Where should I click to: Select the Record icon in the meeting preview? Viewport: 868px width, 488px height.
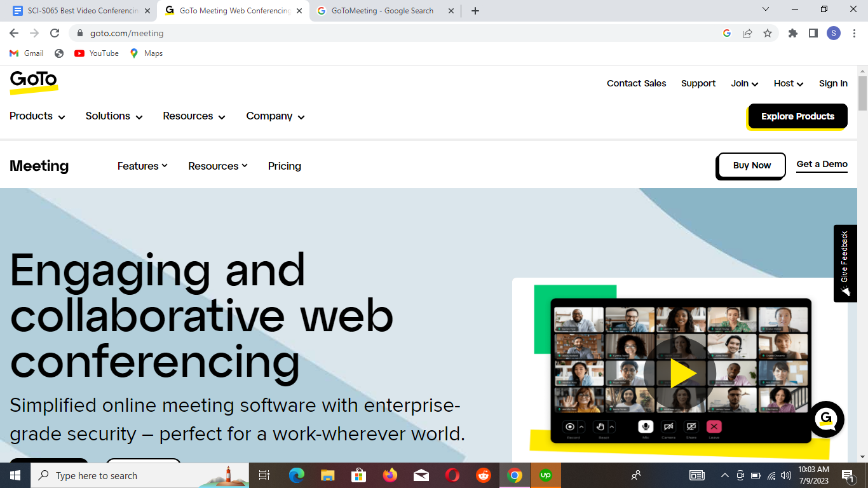tap(569, 426)
